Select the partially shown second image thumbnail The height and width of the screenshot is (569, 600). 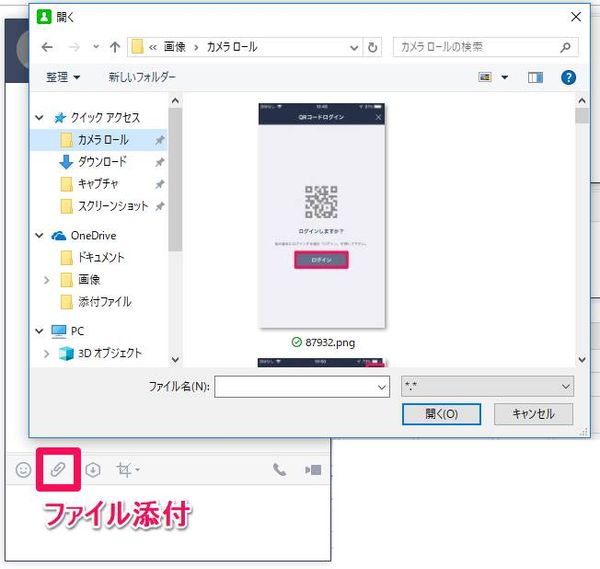pyautogui.click(x=321, y=362)
